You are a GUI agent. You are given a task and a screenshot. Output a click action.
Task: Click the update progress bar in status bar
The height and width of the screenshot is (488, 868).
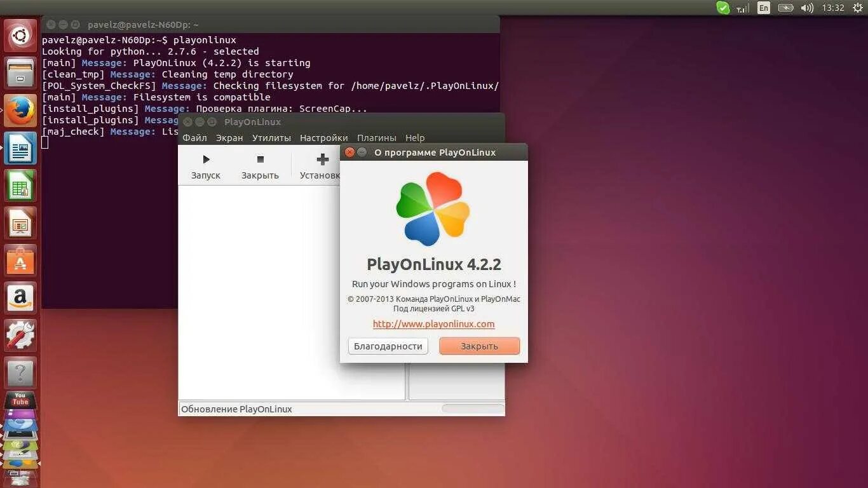click(x=473, y=409)
